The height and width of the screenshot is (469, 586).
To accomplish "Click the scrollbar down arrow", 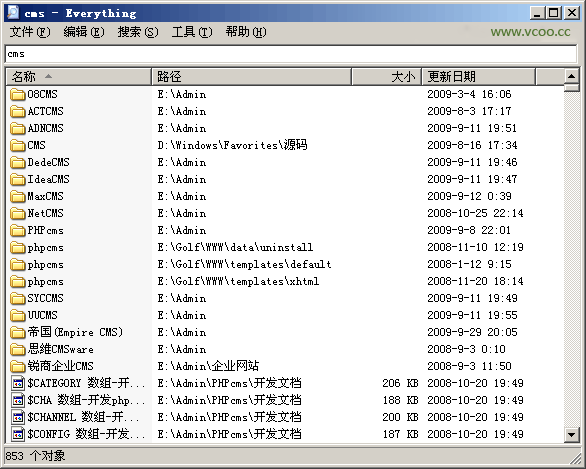I will (571, 435).
